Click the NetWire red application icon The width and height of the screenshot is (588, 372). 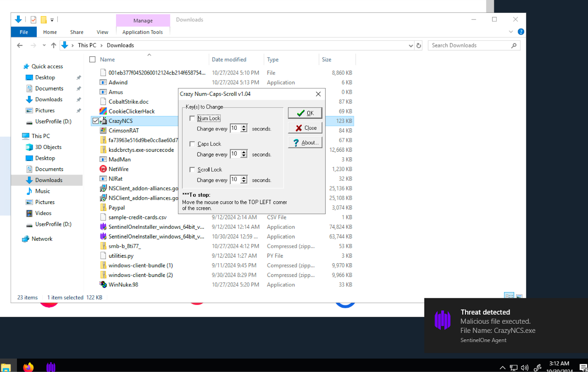point(103,169)
